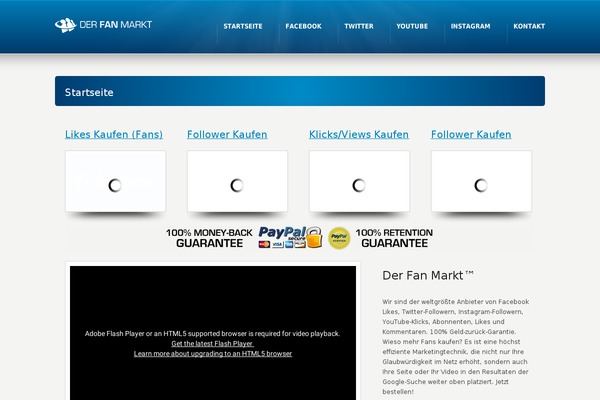Click the Follower Kaufen link after Klicks/Views
This screenshot has height=400, width=600.
click(471, 134)
